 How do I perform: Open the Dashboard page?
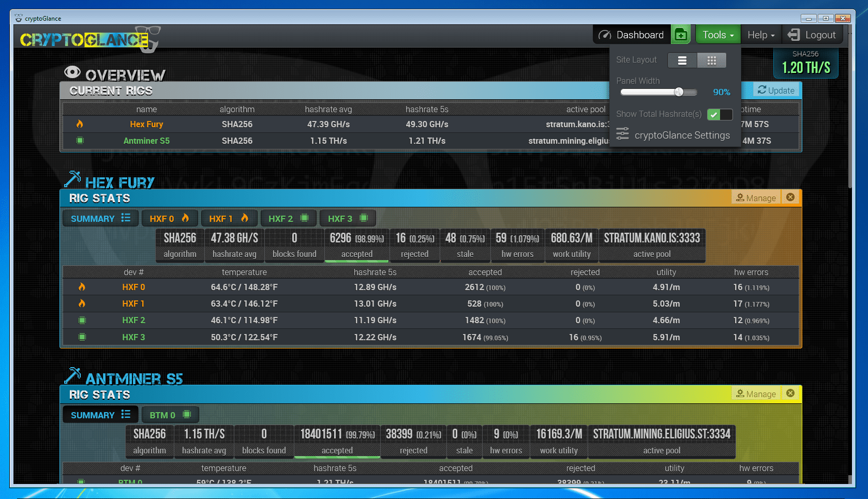click(631, 35)
